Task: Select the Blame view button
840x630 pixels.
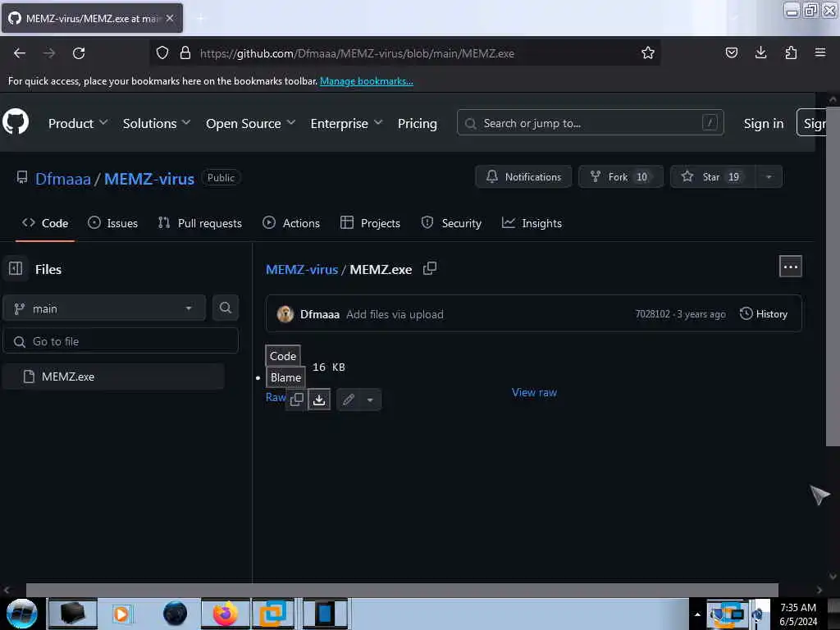Action: [285, 377]
